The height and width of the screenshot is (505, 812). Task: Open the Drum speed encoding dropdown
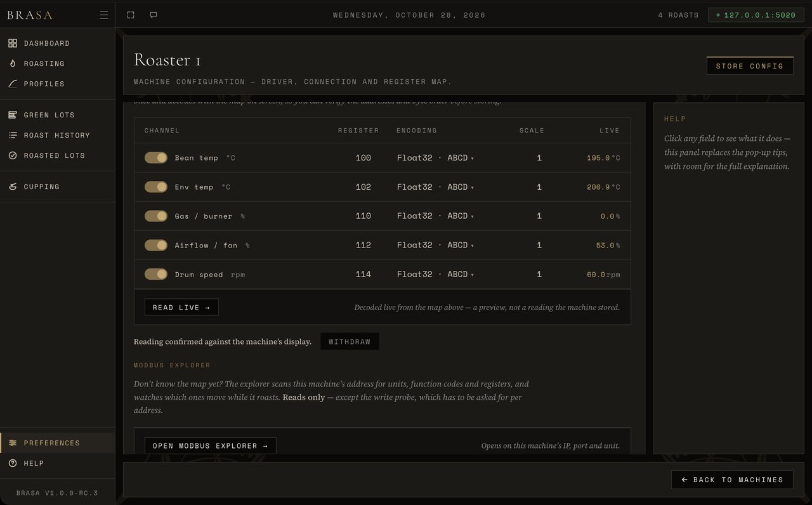coord(436,275)
